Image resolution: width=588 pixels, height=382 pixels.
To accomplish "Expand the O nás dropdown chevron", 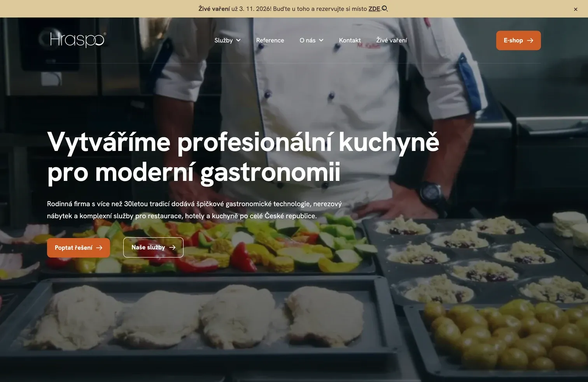I will [x=321, y=40].
